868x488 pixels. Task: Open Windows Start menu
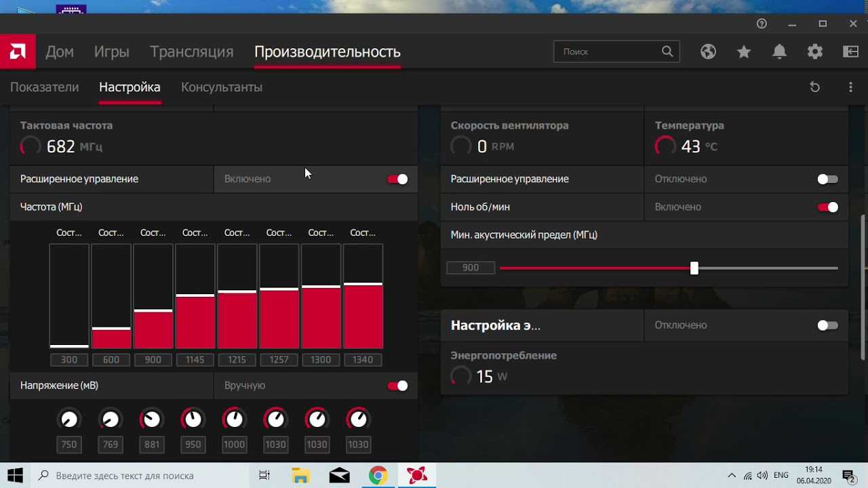point(15,475)
